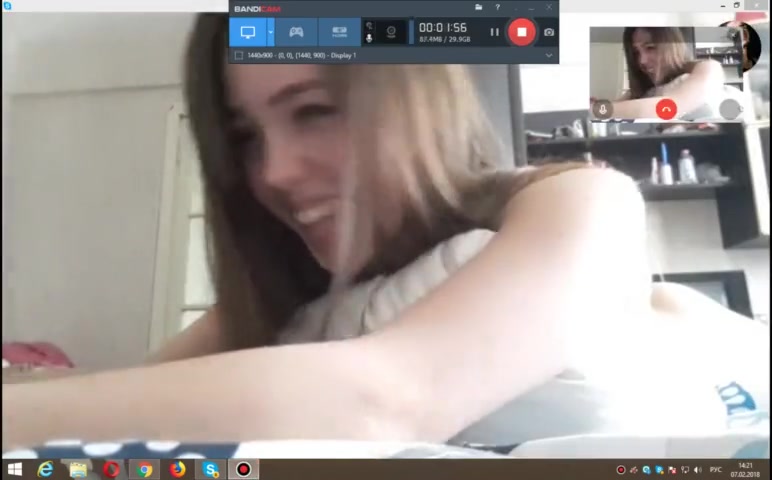Viewport: 772px width, 480px height.
Task: Toggle the camera in the call window
Action: tap(730, 109)
